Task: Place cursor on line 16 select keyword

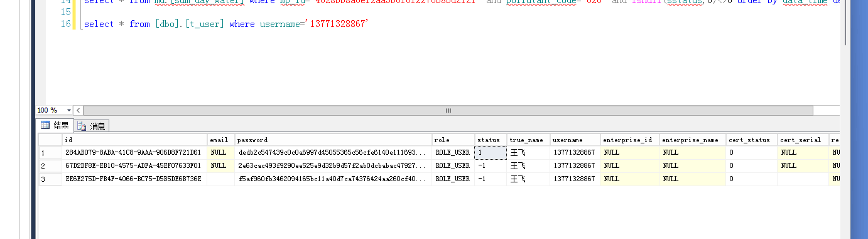Action: tap(99, 24)
